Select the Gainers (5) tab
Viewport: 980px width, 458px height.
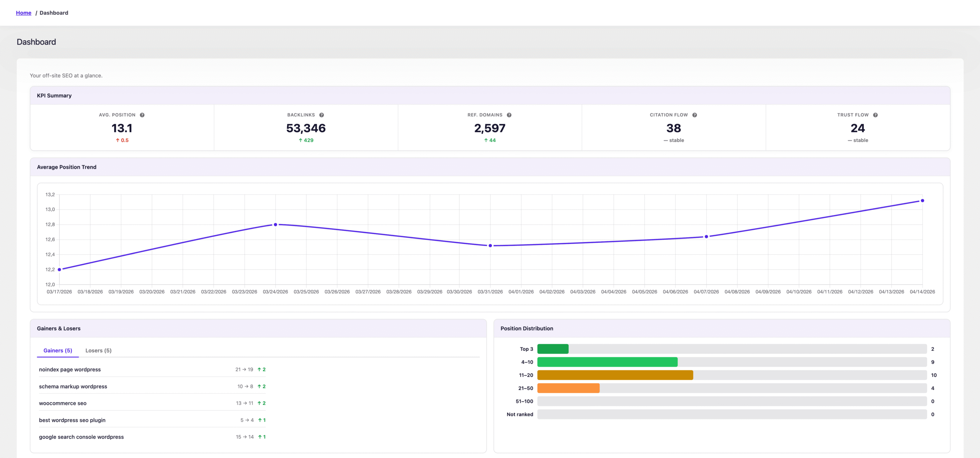pyautogui.click(x=58, y=350)
